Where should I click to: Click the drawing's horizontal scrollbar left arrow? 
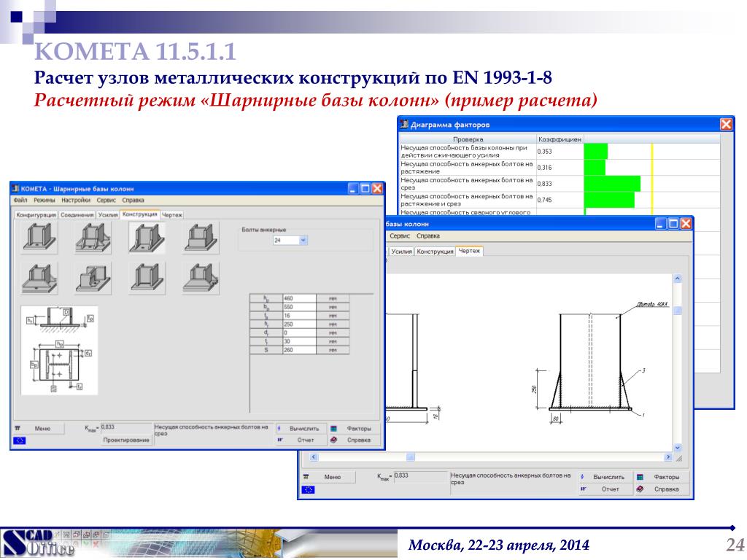(314, 457)
